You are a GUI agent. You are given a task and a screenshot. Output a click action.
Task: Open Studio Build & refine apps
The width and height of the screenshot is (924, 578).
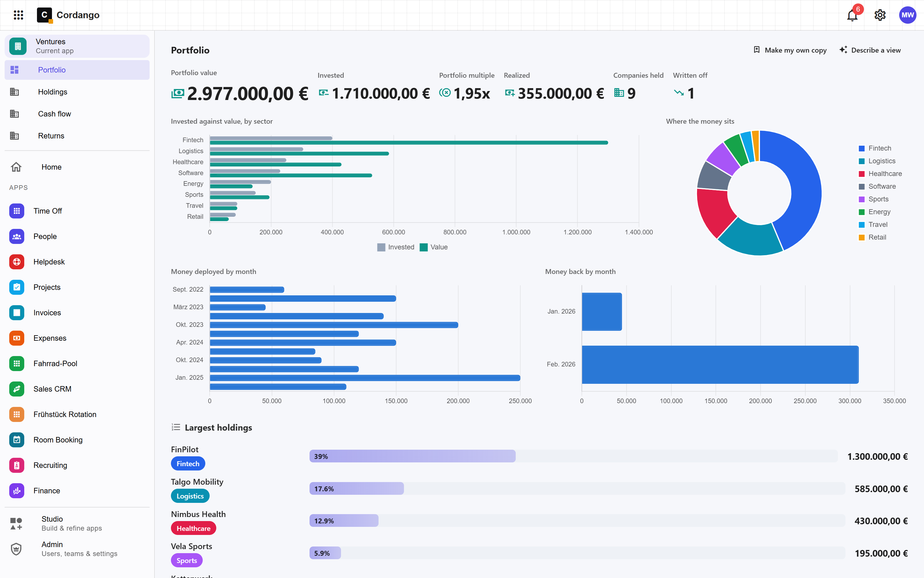point(77,523)
